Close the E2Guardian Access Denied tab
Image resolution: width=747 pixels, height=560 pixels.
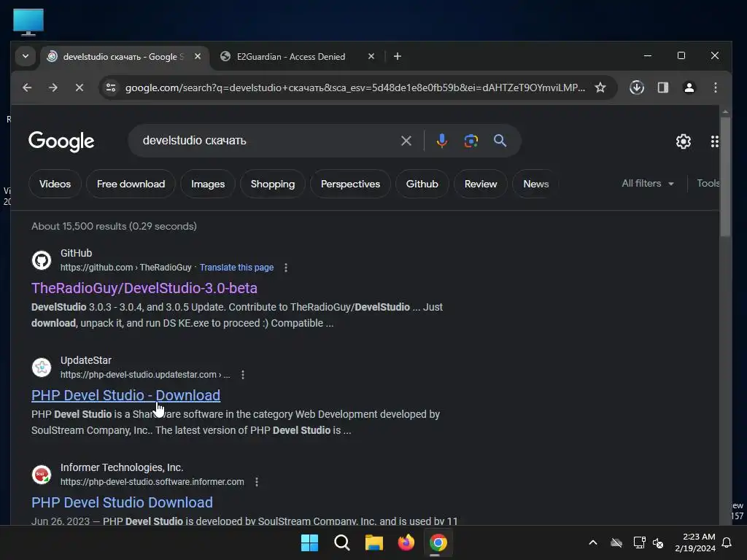(x=371, y=56)
